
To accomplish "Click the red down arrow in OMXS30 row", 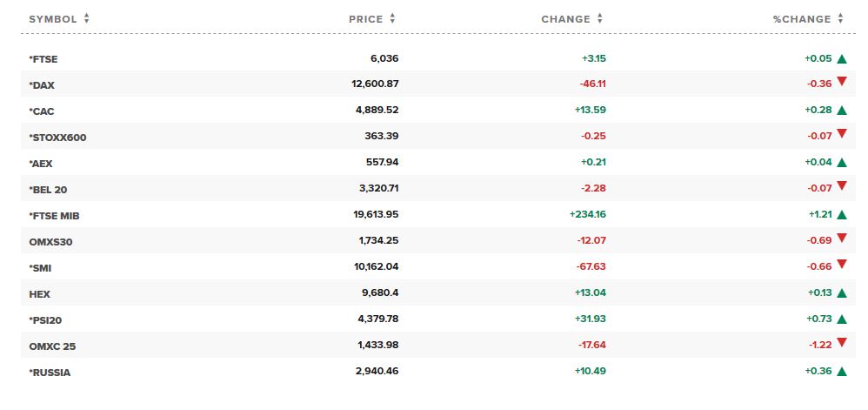I will tap(842, 238).
